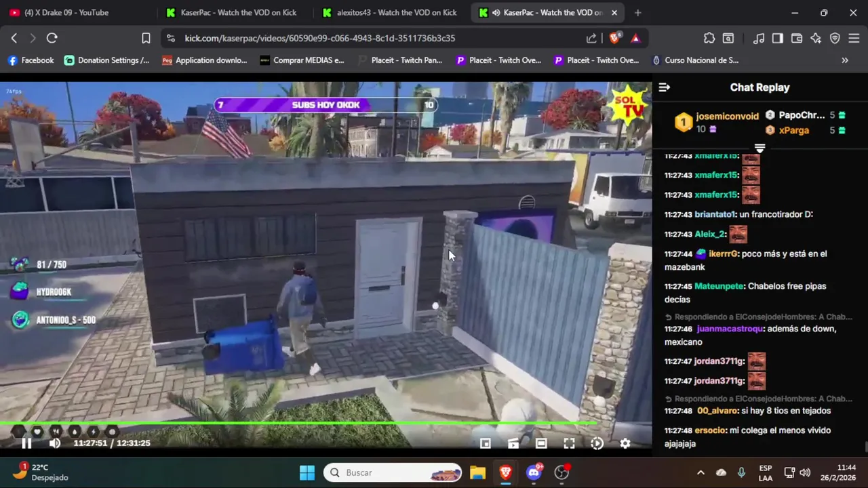868x488 pixels.
Task: Open the Brave Playlist music note icon
Action: click(x=759, y=39)
